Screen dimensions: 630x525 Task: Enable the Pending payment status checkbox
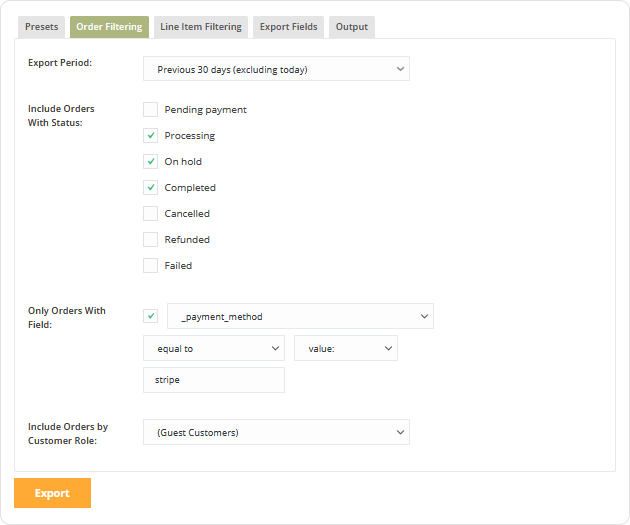pyautogui.click(x=150, y=110)
